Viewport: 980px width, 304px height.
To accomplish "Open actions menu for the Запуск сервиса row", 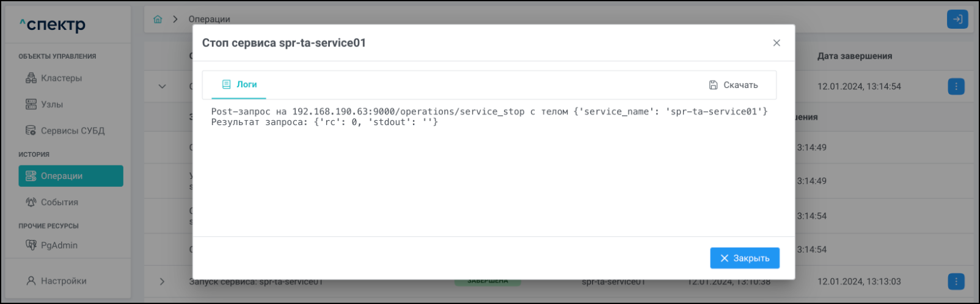I will click(x=956, y=281).
